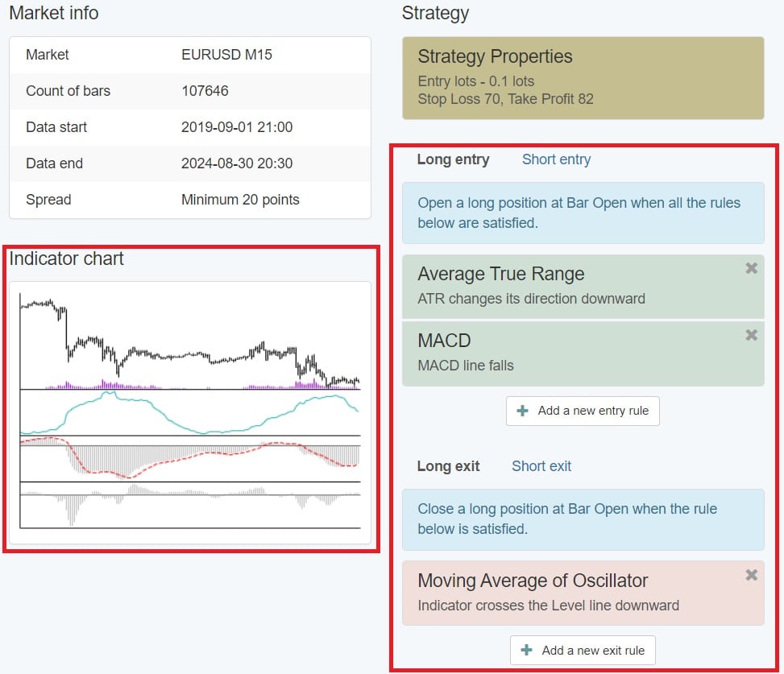
Task: Click the long position info message
Action: click(x=582, y=213)
